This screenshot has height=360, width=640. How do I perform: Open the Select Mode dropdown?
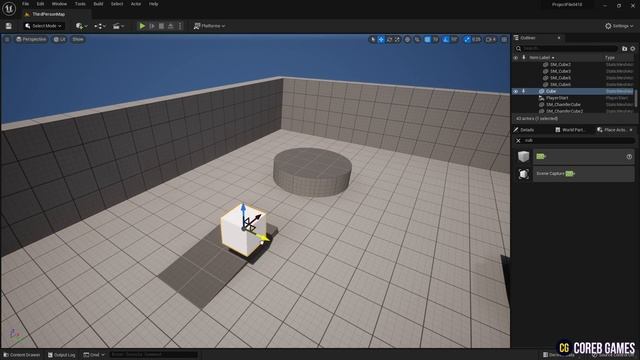click(x=43, y=26)
